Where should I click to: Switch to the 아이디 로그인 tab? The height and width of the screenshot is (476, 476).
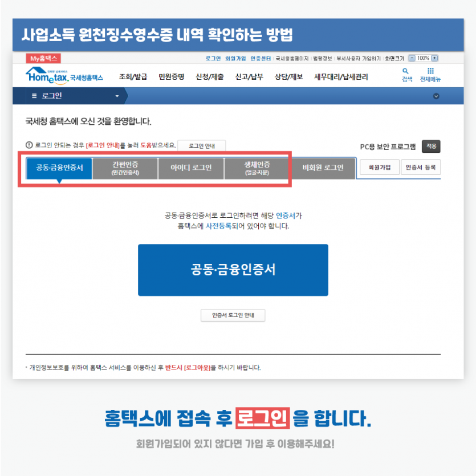coord(191,168)
